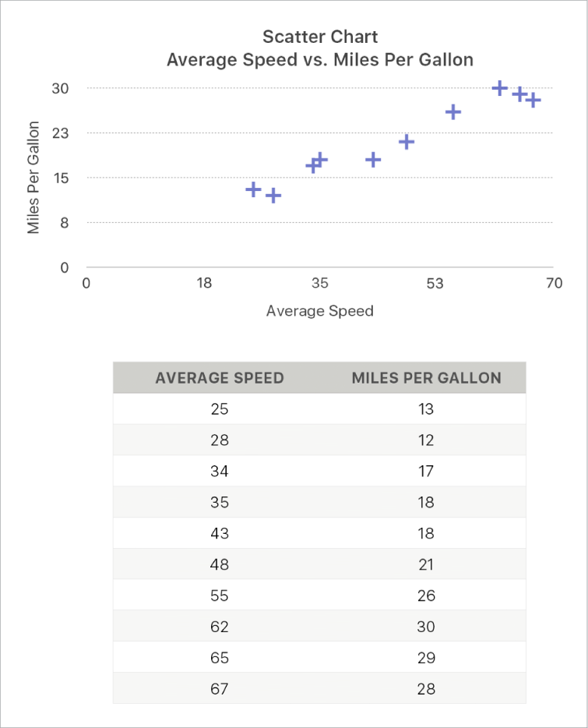Image resolution: width=588 pixels, height=728 pixels.
Task: Select the 'Average Speed' horizontal axis title
Action: 319,311
